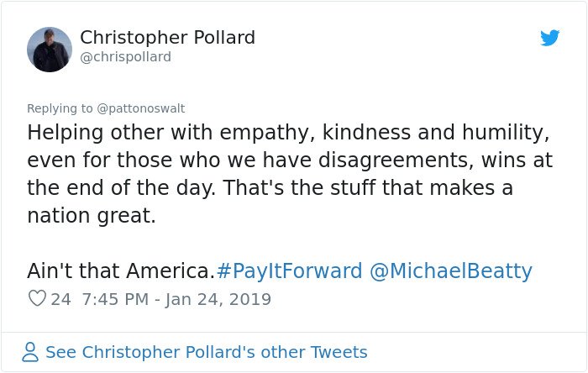Like the tweet with the heart icon

37,298
